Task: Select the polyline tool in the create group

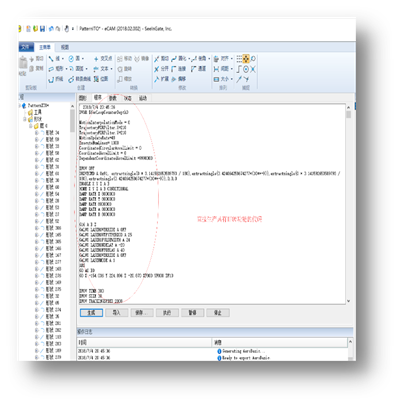Action: click(x=51, y=79)
